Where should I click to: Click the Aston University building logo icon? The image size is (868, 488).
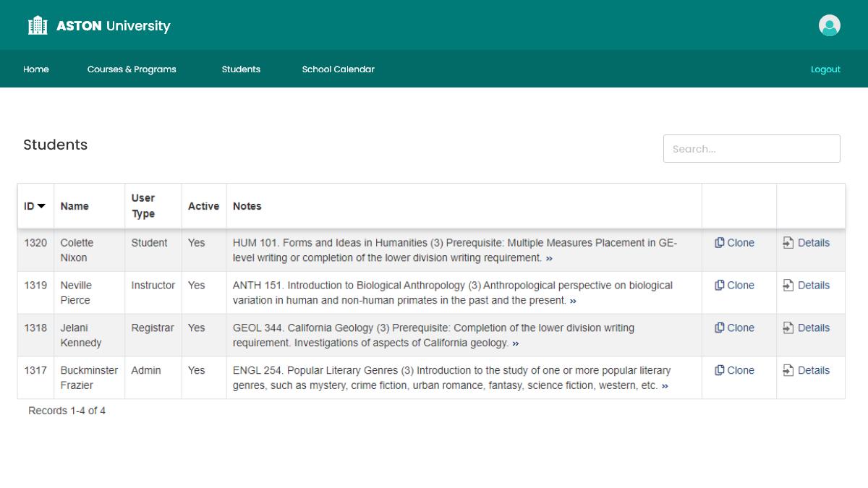point(38,26)
